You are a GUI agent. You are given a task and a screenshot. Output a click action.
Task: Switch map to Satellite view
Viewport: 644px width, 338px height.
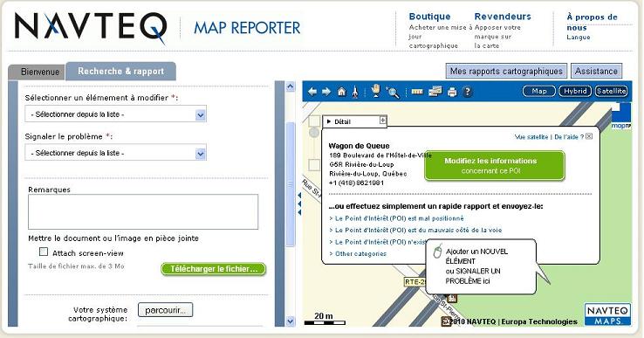pyautogui.click(x=611, y=91)
